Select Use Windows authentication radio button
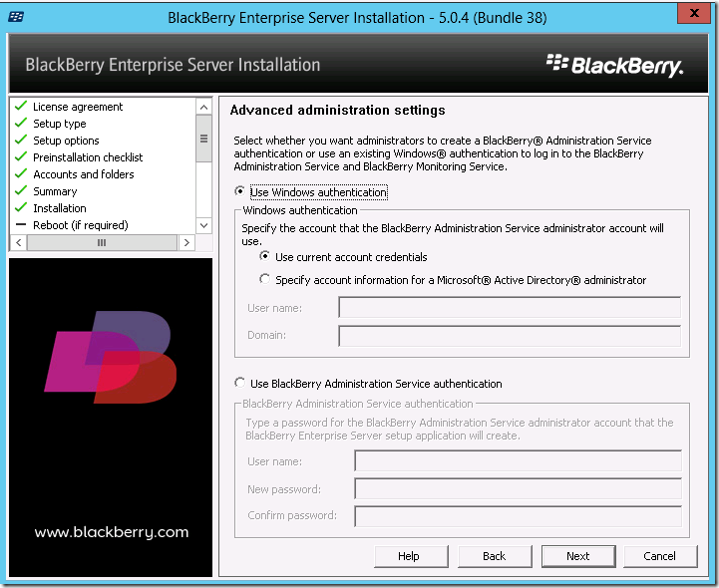The image size is (719, 588). tap(239, 191)
